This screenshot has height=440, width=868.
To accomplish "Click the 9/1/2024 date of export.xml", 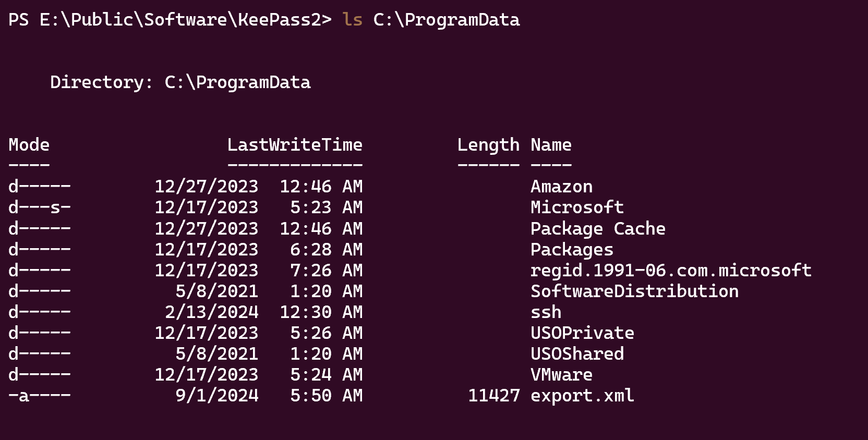I will [217, 396].
